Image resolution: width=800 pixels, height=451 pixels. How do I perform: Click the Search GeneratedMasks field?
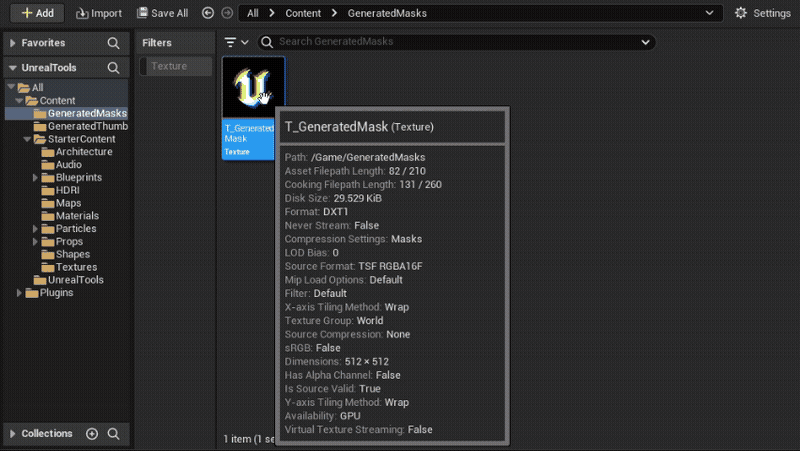457,42
